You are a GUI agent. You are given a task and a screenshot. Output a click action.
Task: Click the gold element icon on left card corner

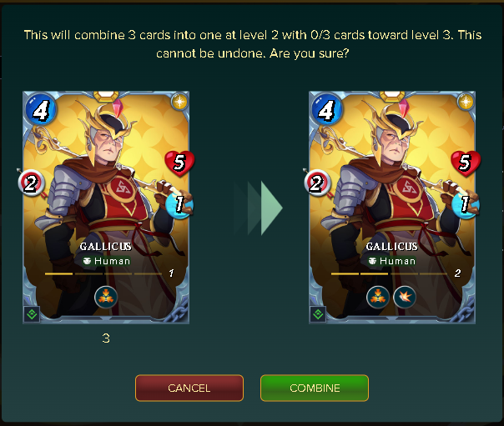coord(179,102)
